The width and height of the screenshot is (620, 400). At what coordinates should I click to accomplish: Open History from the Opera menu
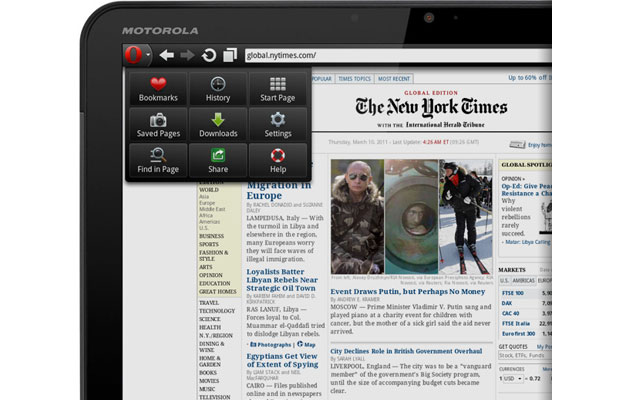217,89
